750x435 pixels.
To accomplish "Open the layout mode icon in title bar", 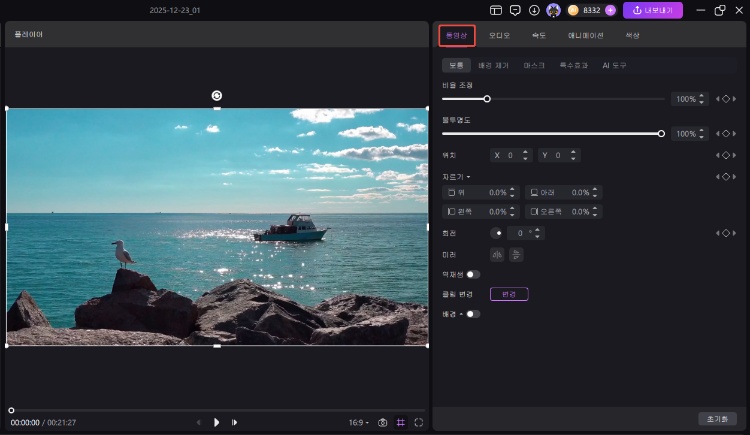I will point(496,10).
